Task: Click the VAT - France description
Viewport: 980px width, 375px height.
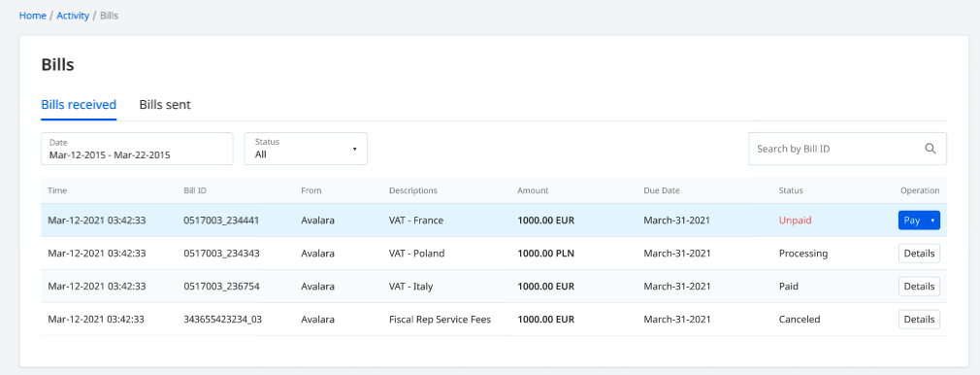Action: click(x=416, y=221)
